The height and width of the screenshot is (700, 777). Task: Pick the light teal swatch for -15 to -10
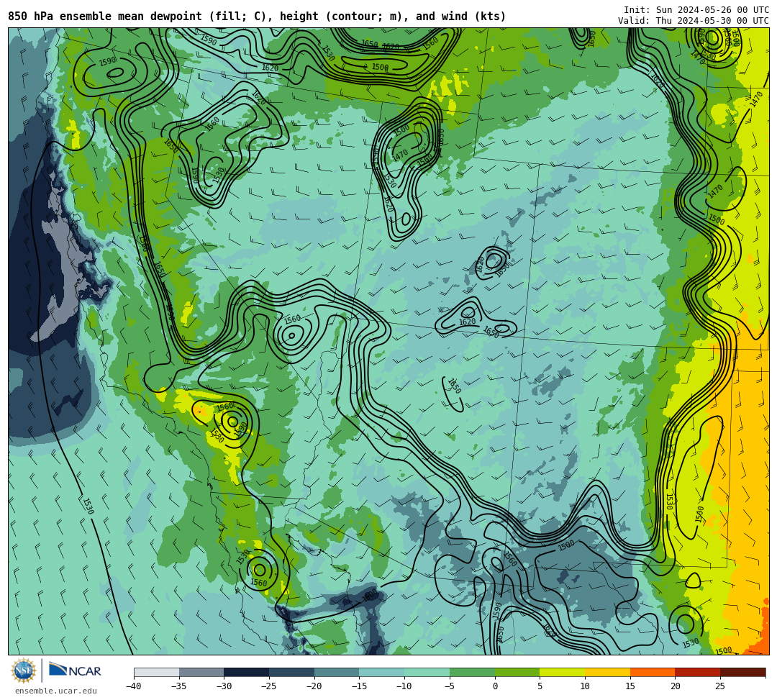pos(382,672)
